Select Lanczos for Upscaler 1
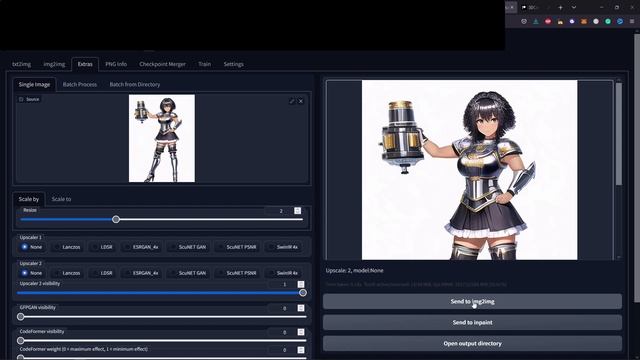 pyautogui.click(x=67, y=247)
